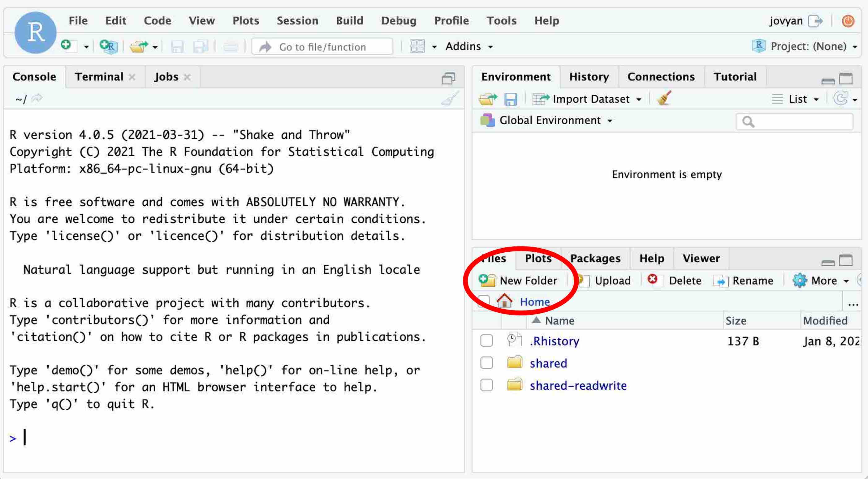Open the Global Environment dropdown

click(546, 121)
